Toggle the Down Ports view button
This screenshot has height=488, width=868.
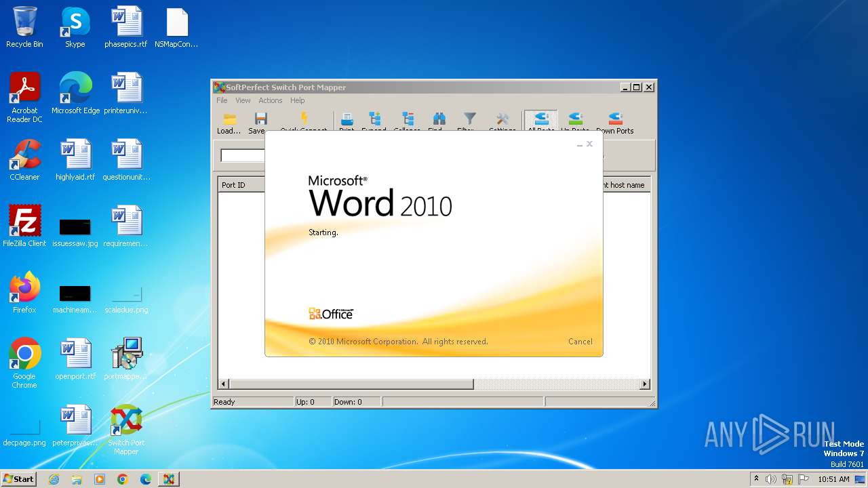pos(615,123)
